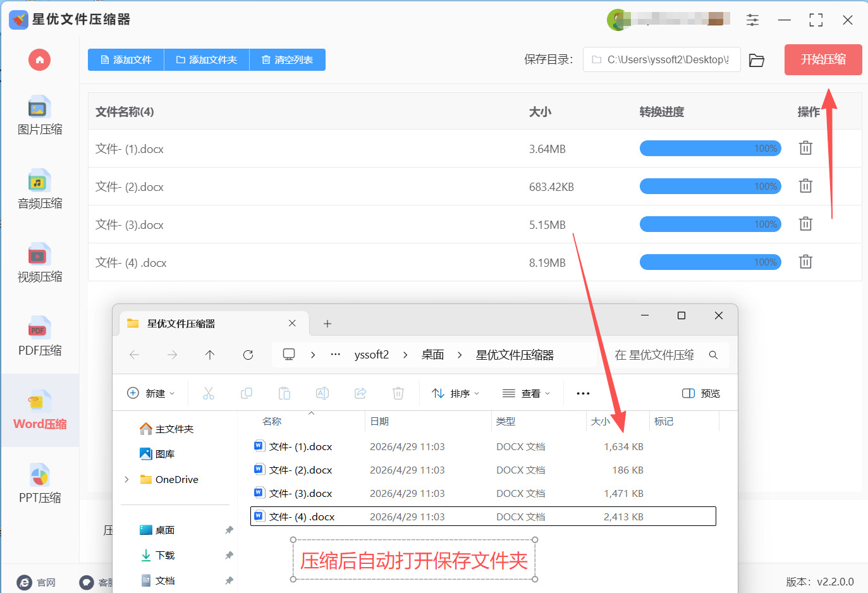Open 排序 sort dropdown
868x593 pixels.
point(455,393)
